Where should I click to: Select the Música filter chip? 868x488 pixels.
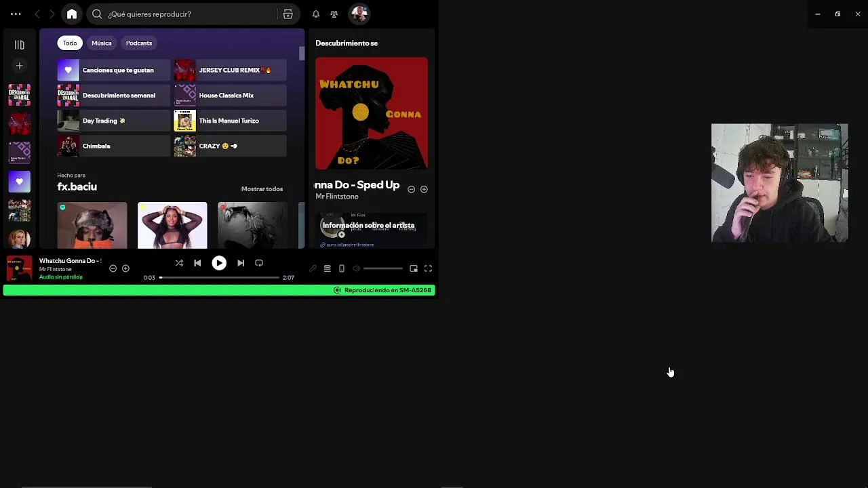coord(102,43)
